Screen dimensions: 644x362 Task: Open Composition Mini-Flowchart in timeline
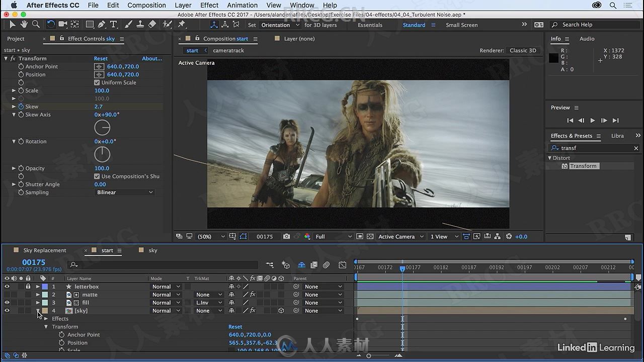[270, 265]
